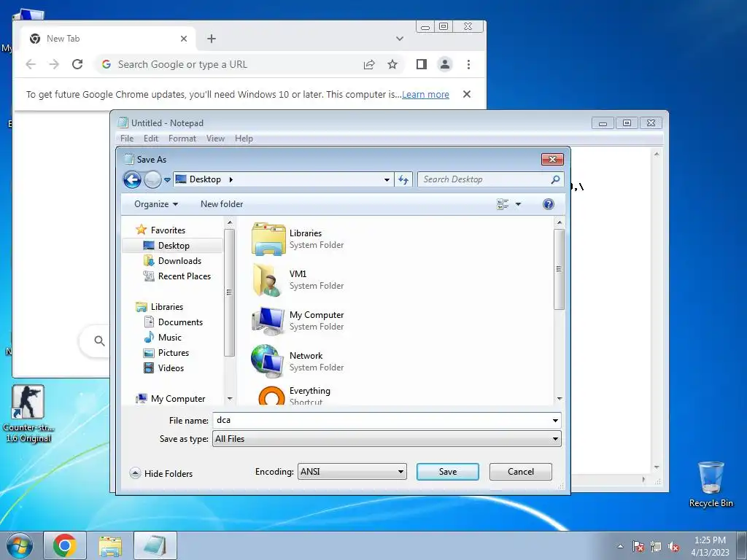Click Chrome back arrow

pyautogui.click(x=31, y=64)
